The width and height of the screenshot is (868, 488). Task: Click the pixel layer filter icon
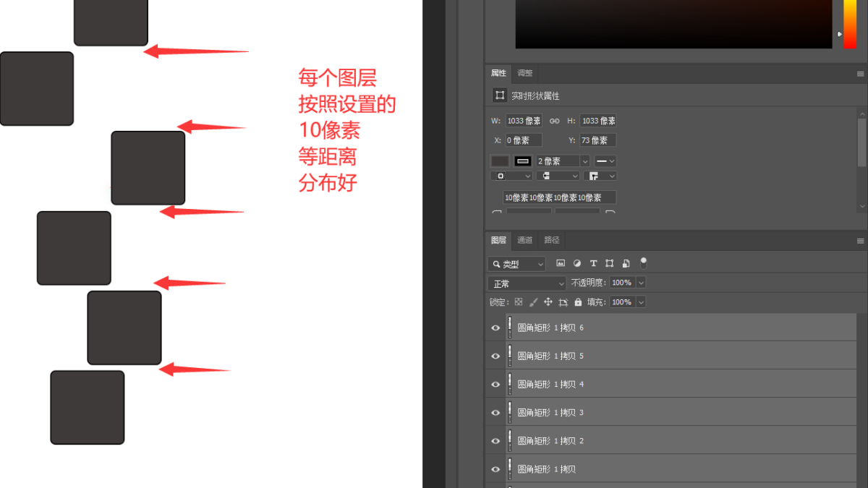tap(561, 264)
